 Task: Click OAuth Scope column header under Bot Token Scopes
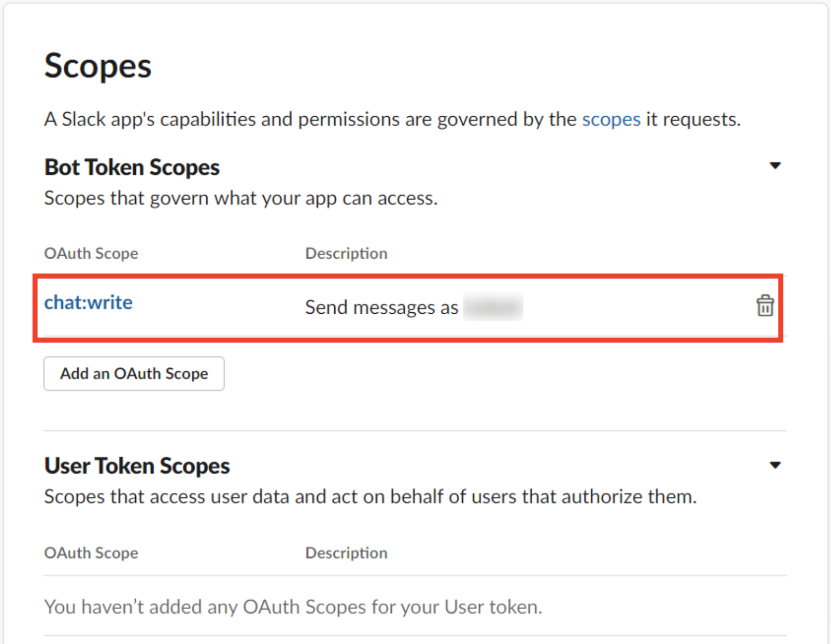point(91,254)
